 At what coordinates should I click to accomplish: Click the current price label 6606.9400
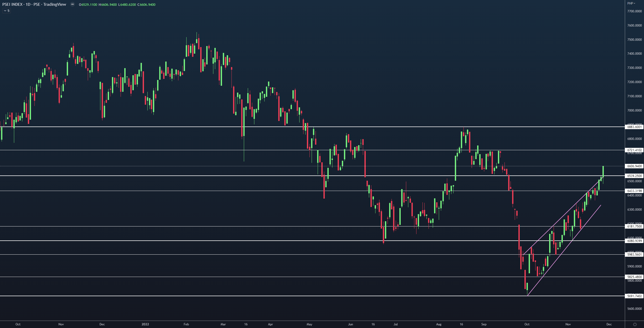click(634, 166)
